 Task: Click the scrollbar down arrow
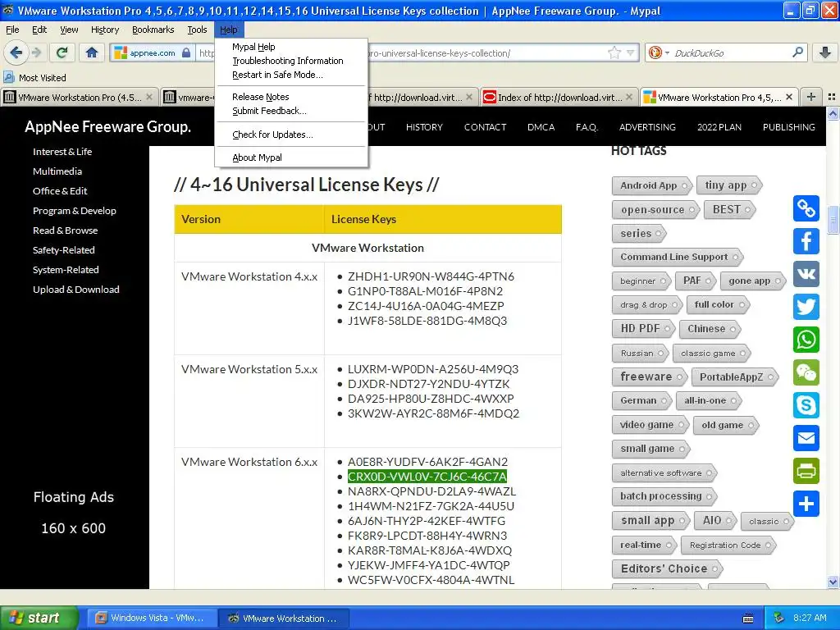833,582
